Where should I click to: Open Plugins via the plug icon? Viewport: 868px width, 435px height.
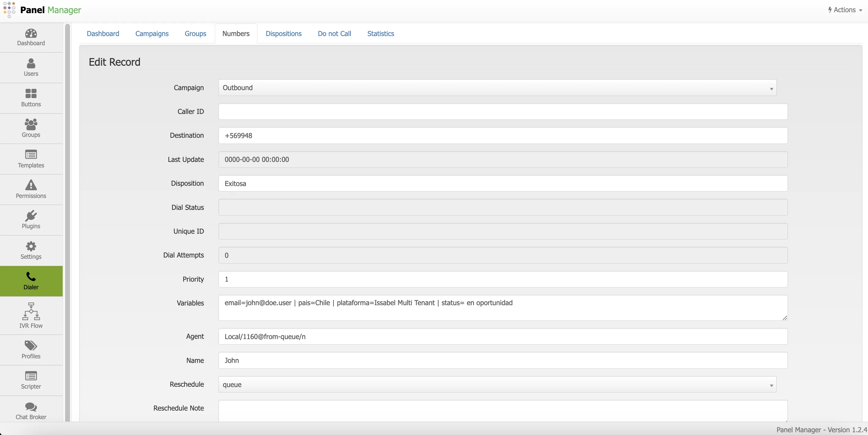[x=31, y=215]
